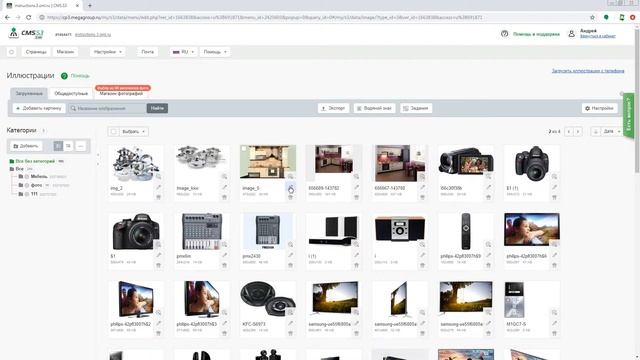Click edit pencil for philips-42pfl3007h60 remote
This screenshot has width=640, height=360.
[x=488, y=255]
